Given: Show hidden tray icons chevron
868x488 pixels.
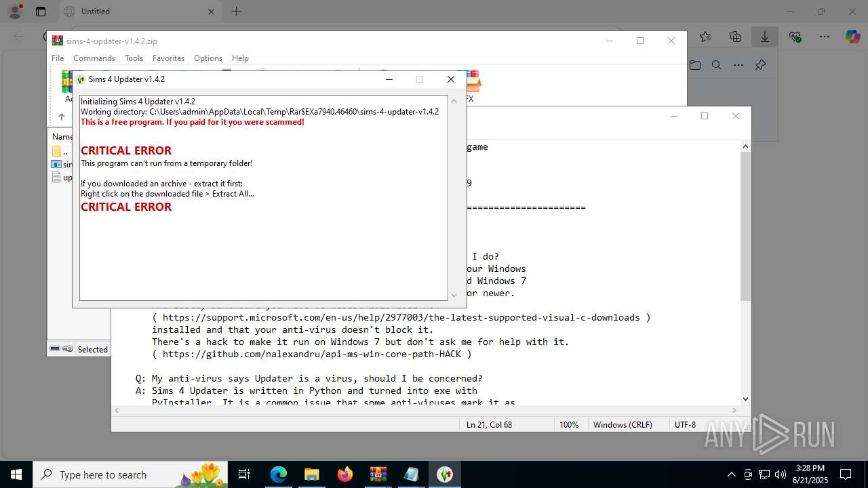Looking at the screenshot, I should 731,474.
